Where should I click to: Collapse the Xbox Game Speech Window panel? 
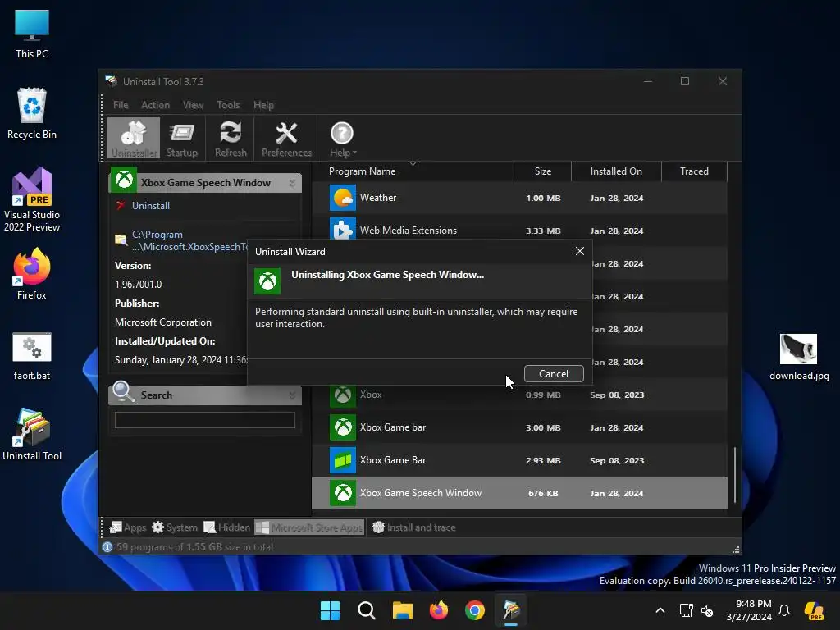[x=292, y=183]
